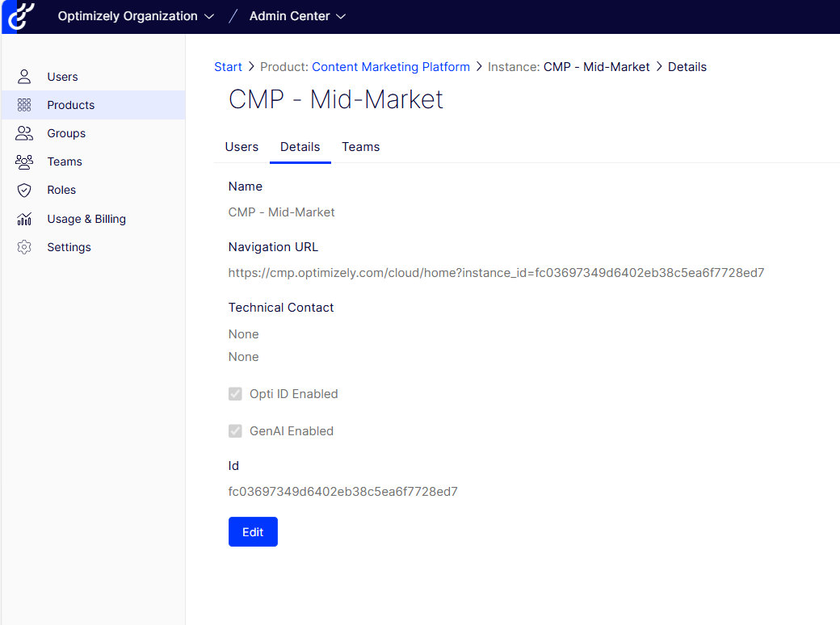Open the Optimizely Organization dropdown
840x625 pixels.
(x=136, y=16)
